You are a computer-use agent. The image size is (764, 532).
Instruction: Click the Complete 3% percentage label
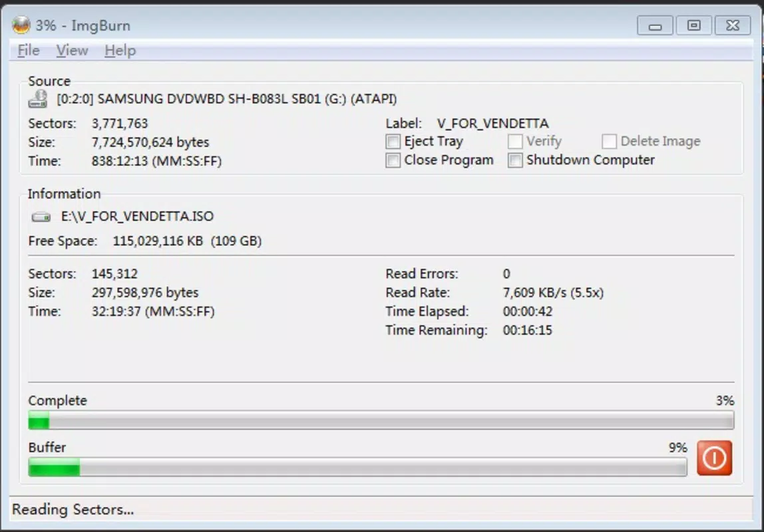pos(725,400)
